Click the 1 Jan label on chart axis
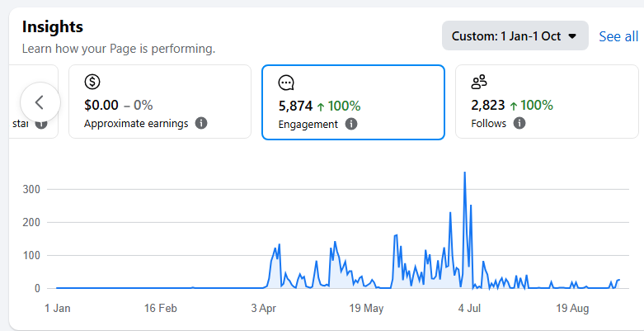Viewport: 644px width, 331px height. pos(58,309)
